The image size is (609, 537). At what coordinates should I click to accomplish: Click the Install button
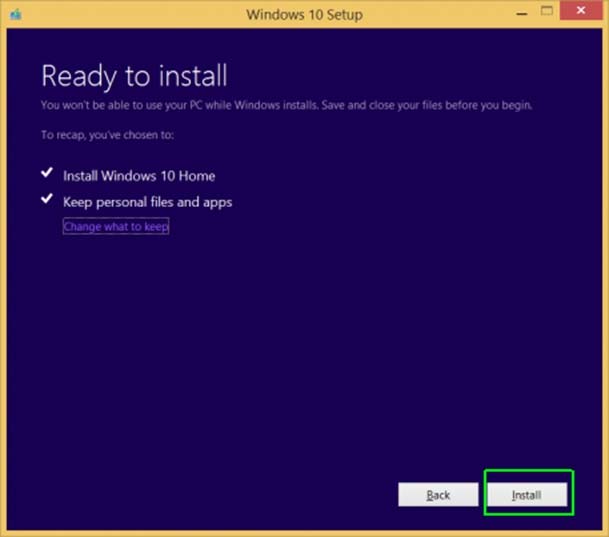pos(527,495)
